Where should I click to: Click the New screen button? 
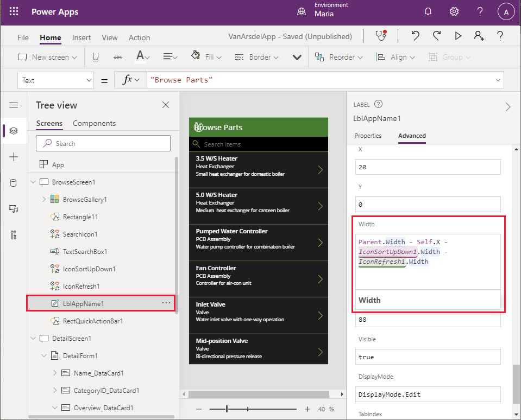47,57
